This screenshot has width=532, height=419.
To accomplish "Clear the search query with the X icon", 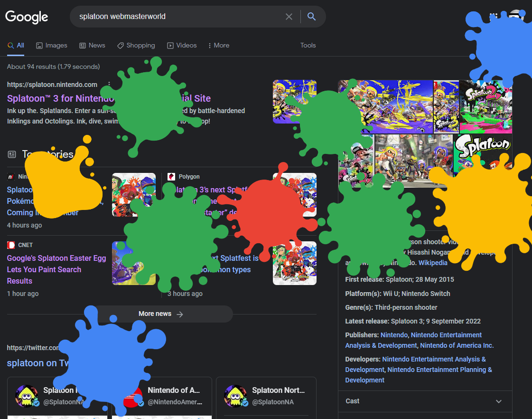I will 289,16.
